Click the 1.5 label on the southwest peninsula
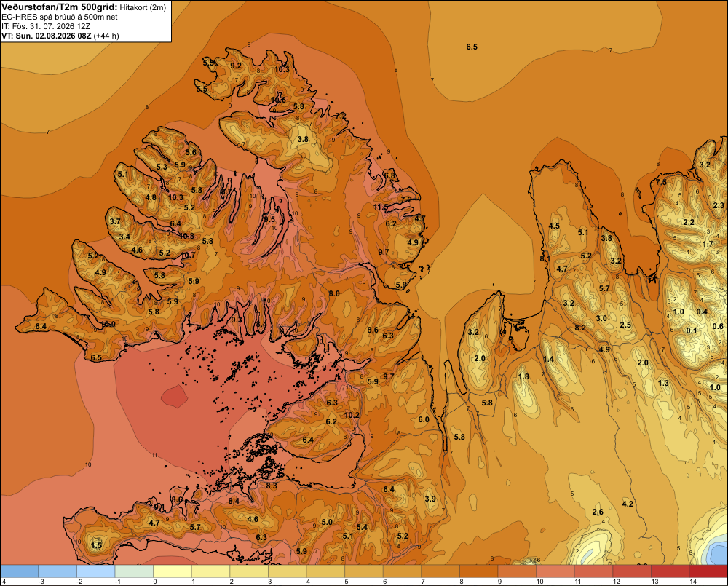This screenshot has width=728, height=586. pyautogui.click(x=96, y=545)
